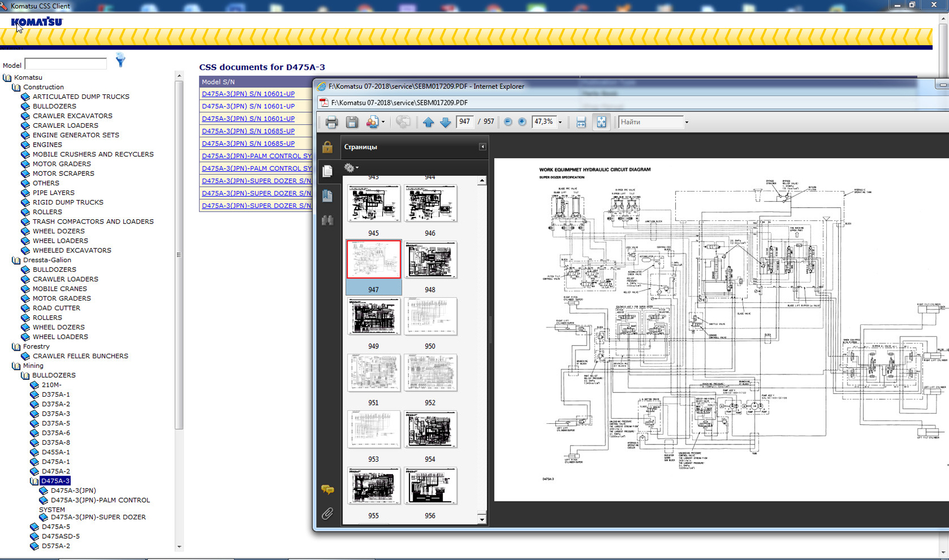The image size is (949, 560).
Task: Click the model filter funnel icon
Action: point(121,60)
